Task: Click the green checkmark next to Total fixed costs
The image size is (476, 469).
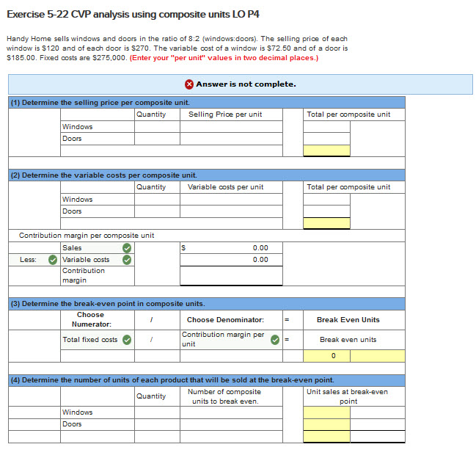Action: point(127,340)
